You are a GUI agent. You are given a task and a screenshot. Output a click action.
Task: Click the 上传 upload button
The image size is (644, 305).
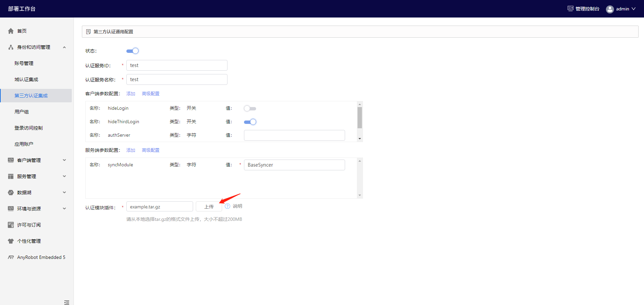pos(209,206)
